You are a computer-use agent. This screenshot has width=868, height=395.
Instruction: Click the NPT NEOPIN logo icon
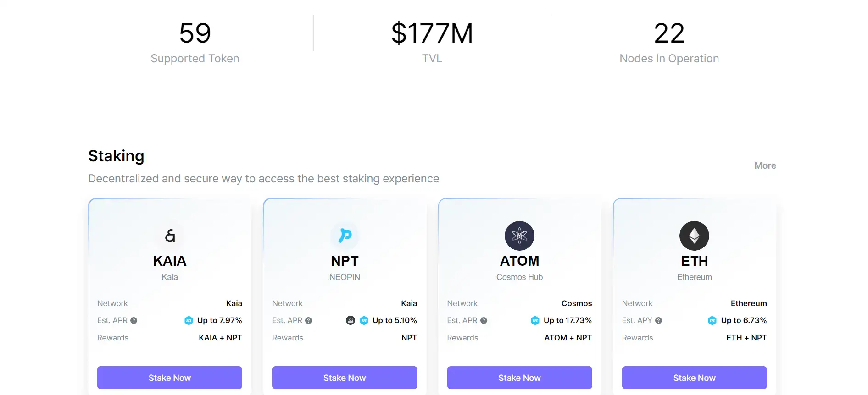(x=345, y=236)
